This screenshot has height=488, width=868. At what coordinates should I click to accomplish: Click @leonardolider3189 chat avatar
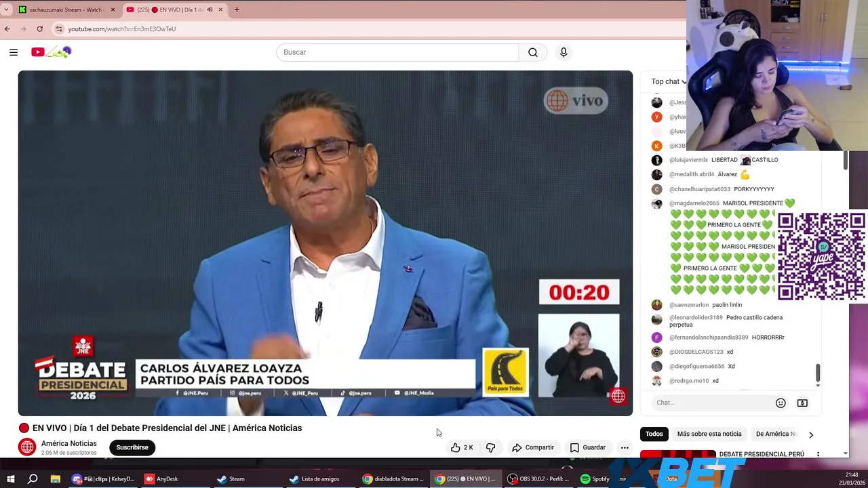pos(656,319)
